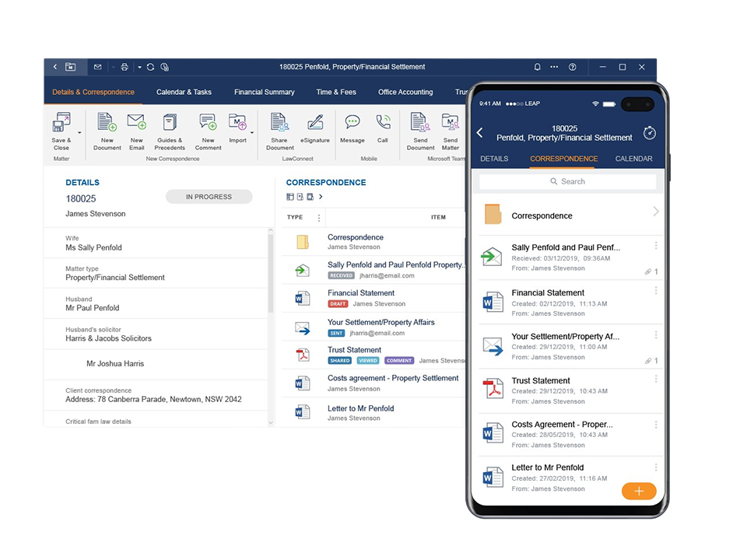Open the Time & Fees tab

336,92
